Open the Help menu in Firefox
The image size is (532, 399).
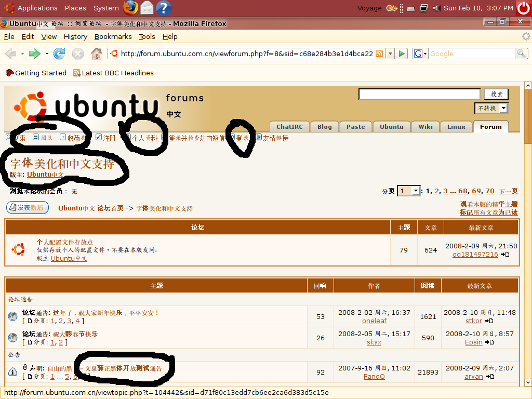point(170,36)
